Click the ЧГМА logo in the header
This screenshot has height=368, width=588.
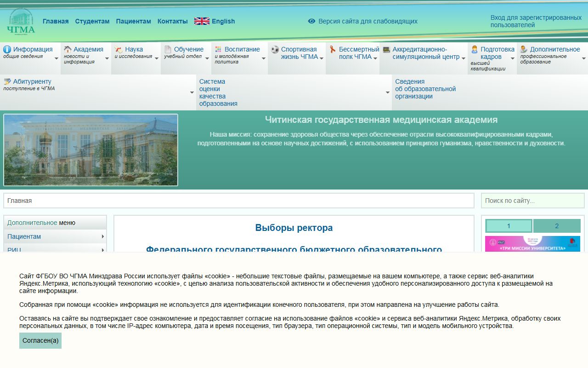(21, 21)
